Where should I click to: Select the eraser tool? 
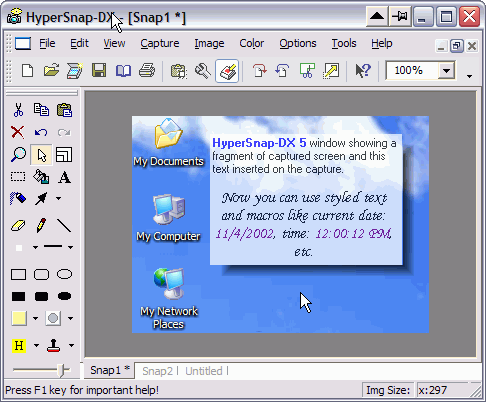coord(18,226)
